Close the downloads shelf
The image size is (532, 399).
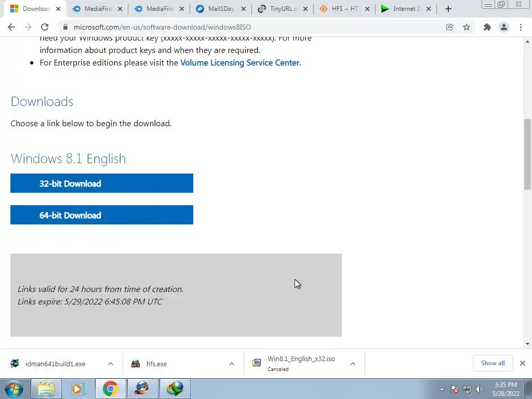tap(523, 363)
